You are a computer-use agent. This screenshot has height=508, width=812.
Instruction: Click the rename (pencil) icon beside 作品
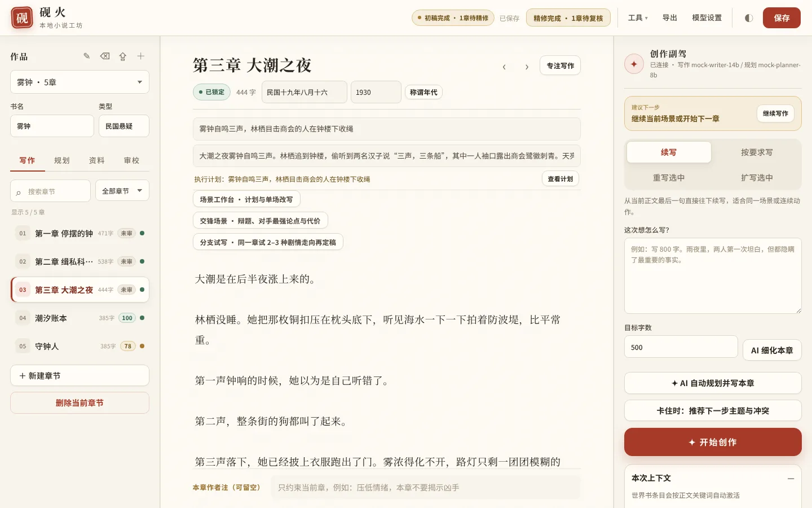[87, 56]
